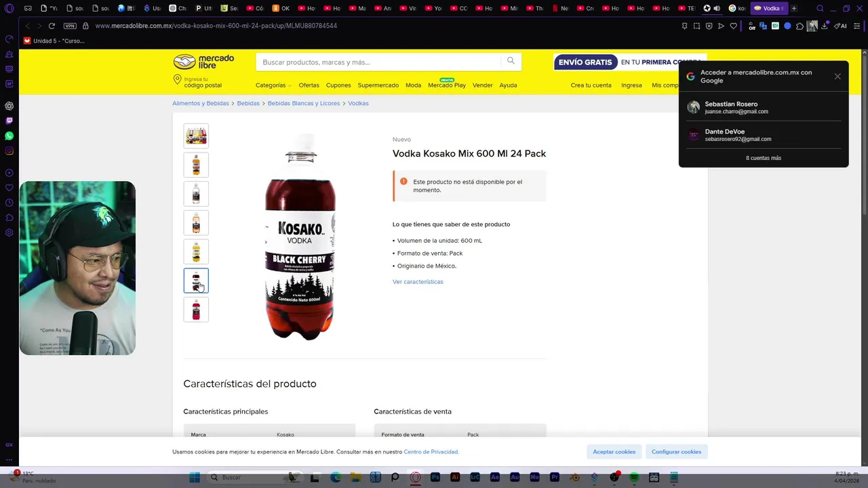Open Instagram in the Opera sidebar
The width and height of the screenshot is (868, 488).
point(9,150)
